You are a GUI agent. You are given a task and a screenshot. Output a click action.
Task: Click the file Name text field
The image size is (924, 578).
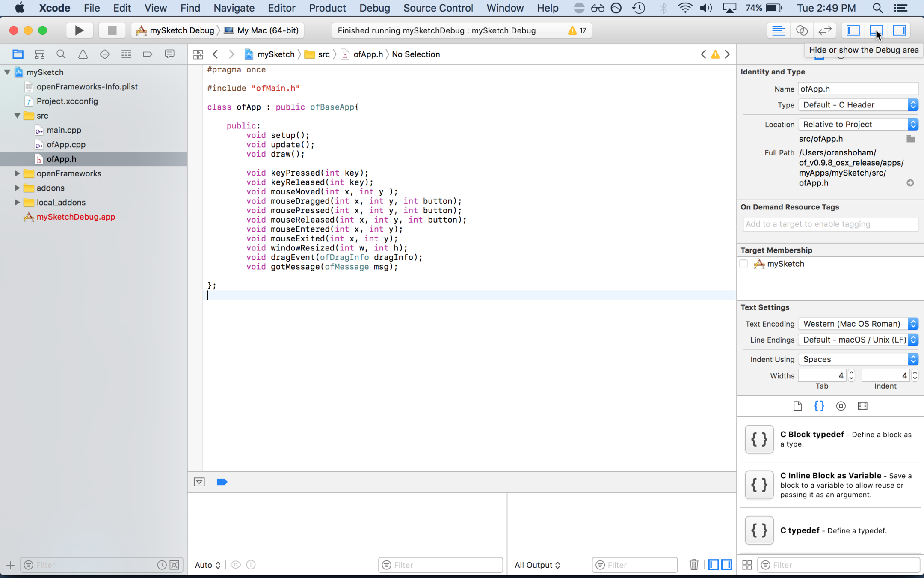[x=858, y=89]
